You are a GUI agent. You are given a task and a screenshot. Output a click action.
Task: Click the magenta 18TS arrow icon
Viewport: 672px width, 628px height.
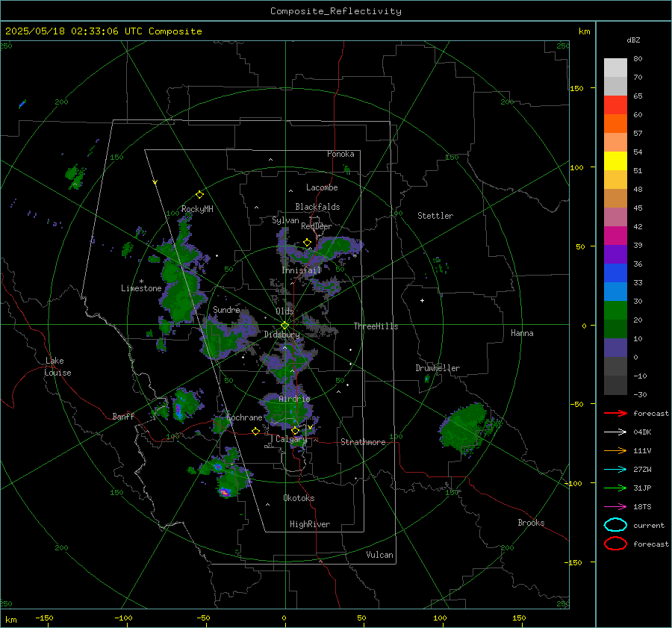[x=615, y=507]
